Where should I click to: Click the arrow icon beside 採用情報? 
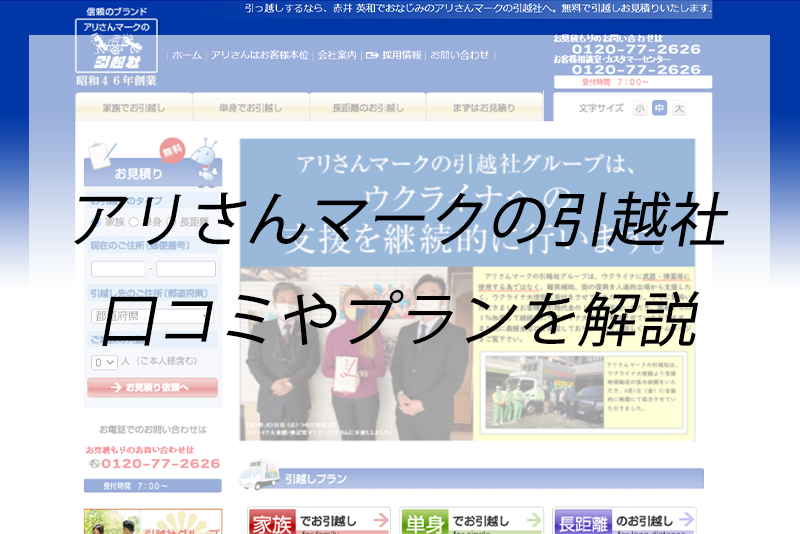372,55
